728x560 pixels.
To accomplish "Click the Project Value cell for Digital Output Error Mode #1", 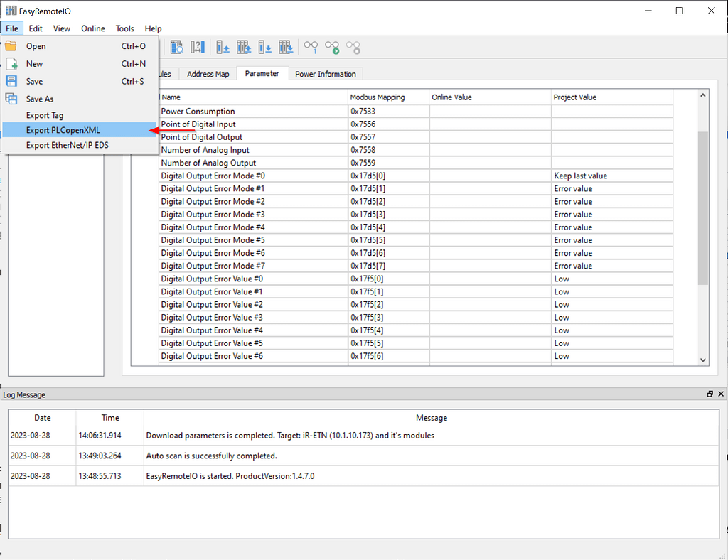I will pyautogui.click(x=611, y=188).
